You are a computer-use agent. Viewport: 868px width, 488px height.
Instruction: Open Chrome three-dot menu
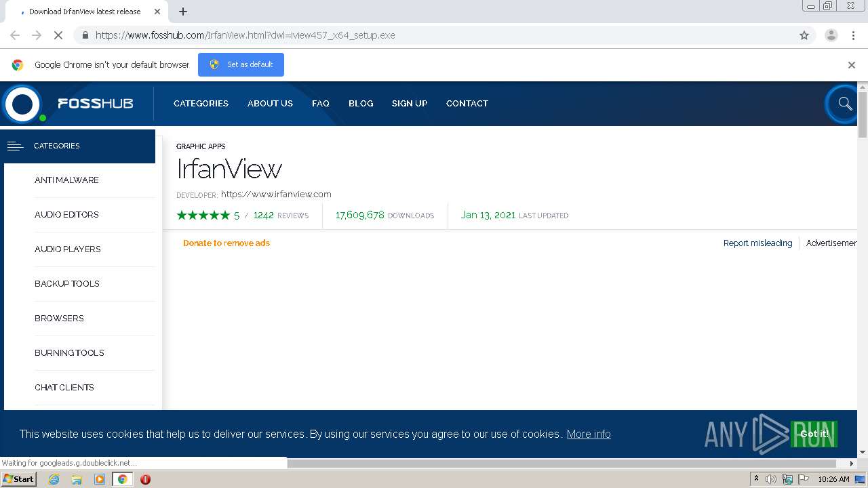click(854, 35)
